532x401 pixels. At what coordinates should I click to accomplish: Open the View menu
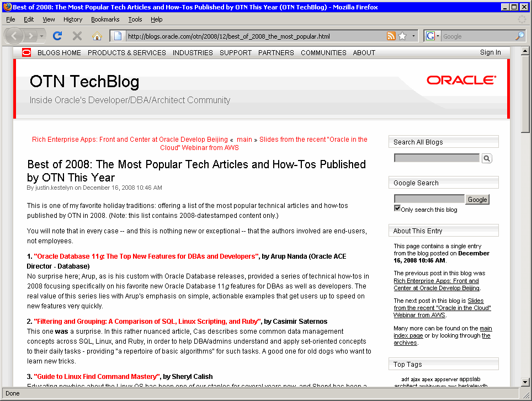(49, 19)
